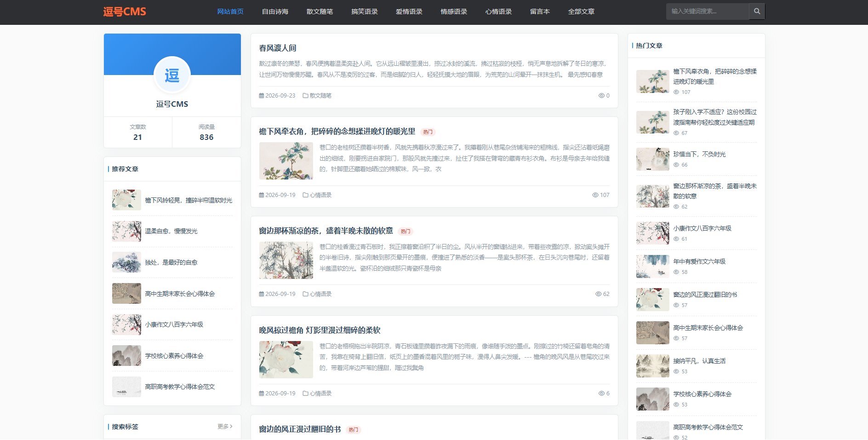Expand 更多 link in 搜索标签 panel

tap(225, 427)
